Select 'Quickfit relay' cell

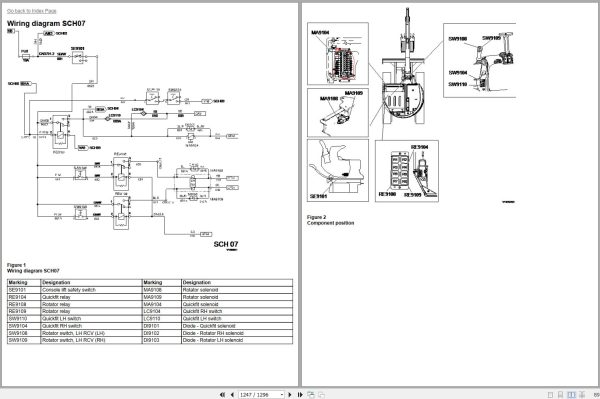tap(91, 297)
